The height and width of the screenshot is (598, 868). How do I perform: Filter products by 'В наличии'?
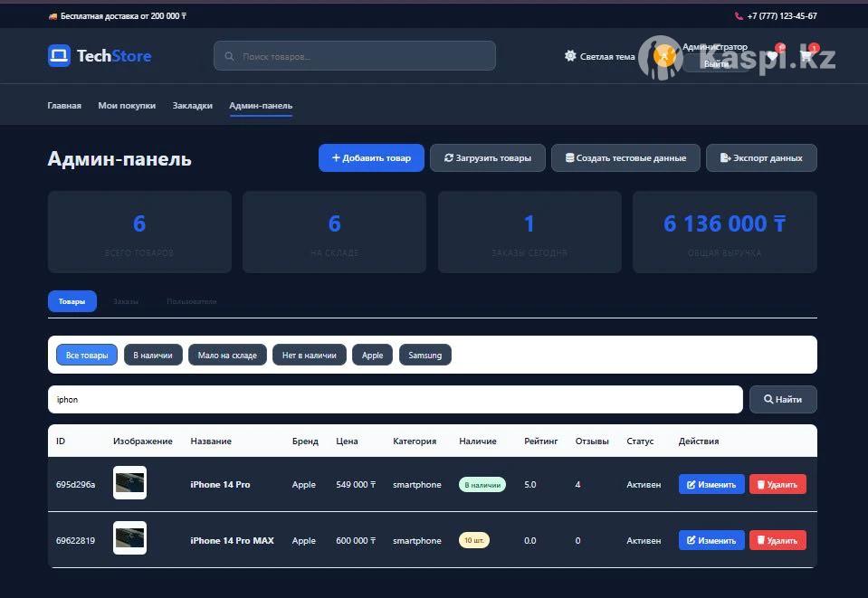tap(154, 356)
